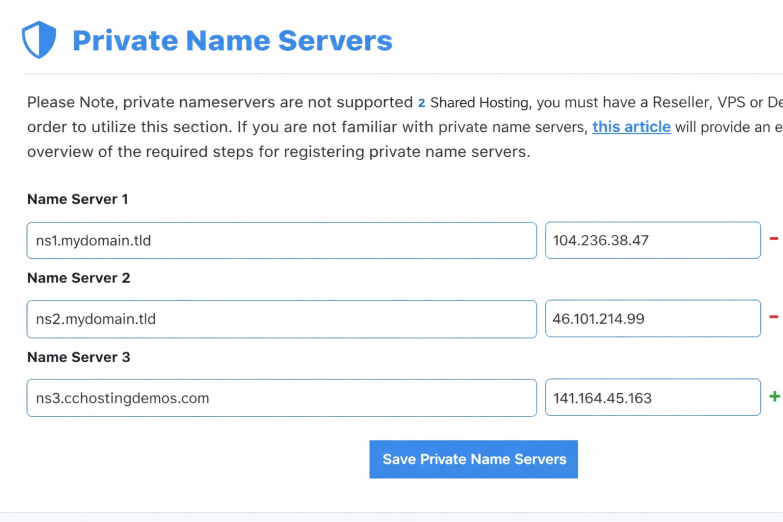
Task: Click the "Shared Hosting" text in note
Action: [481, 102]
